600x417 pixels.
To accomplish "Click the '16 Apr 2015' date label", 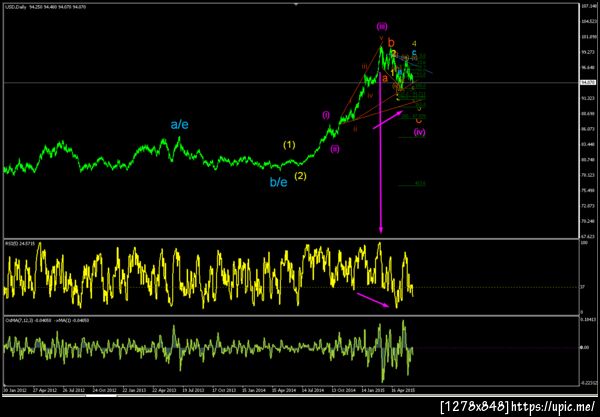I will coord(403,390).
